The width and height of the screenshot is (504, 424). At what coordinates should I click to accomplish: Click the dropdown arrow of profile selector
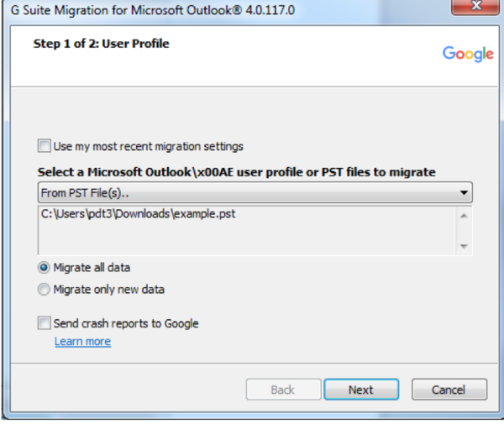click(464, 193)
